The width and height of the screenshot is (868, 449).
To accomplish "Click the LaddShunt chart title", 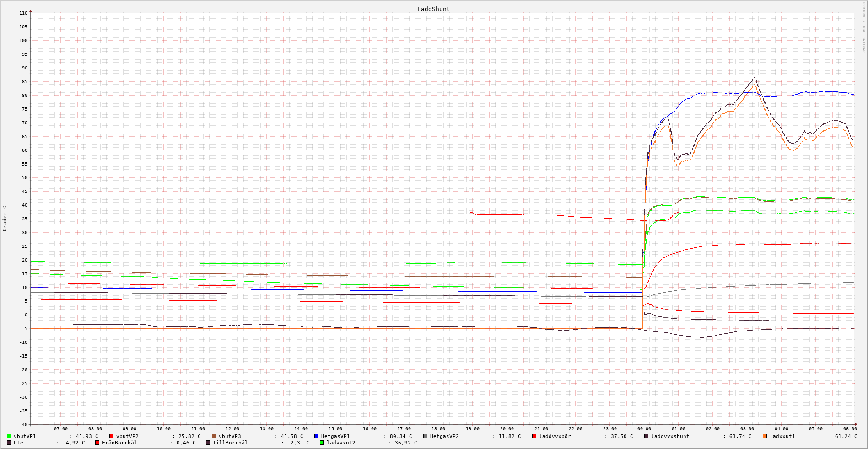I will 433,9.
